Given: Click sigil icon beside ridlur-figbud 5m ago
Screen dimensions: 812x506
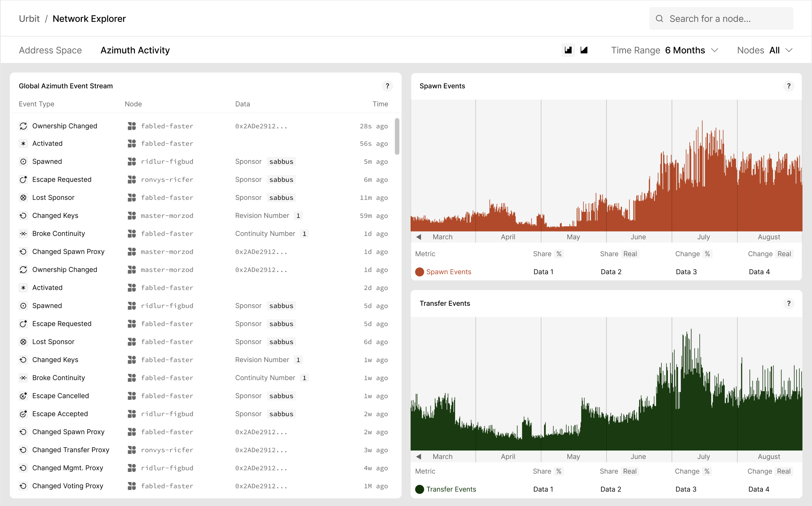Looking at the screenshot, I should pyautogui.click(x=132, y=161).
